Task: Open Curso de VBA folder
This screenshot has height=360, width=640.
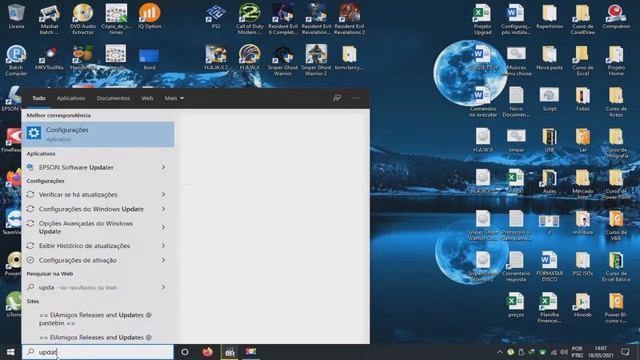Action: pos(616,226)
